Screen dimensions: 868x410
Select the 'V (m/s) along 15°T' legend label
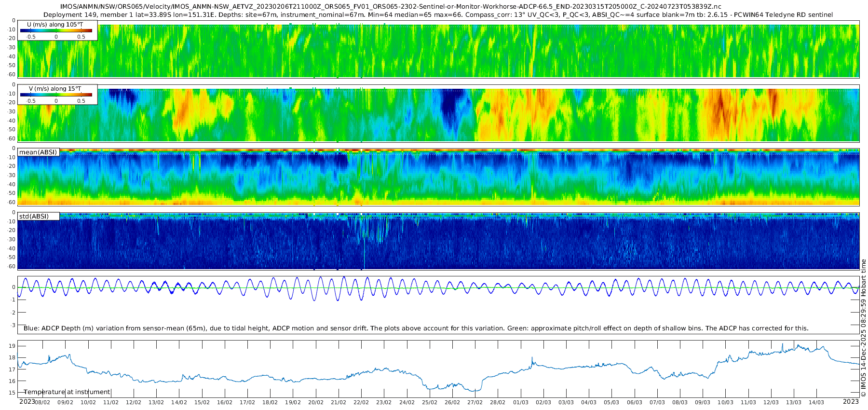click(55, 88)
